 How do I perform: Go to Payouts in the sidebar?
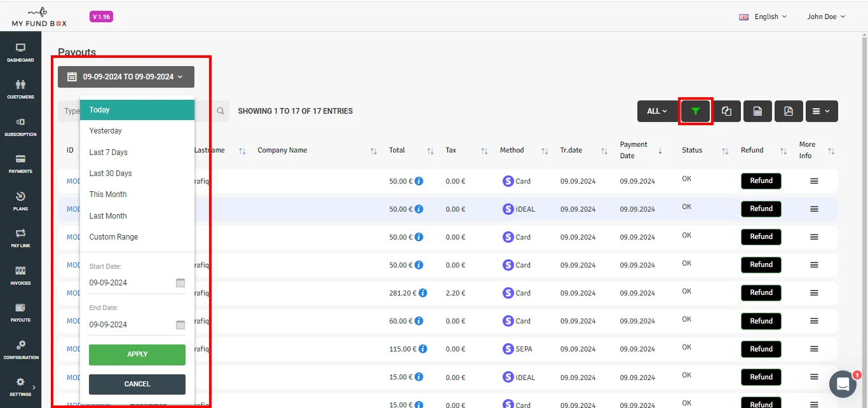20,313
